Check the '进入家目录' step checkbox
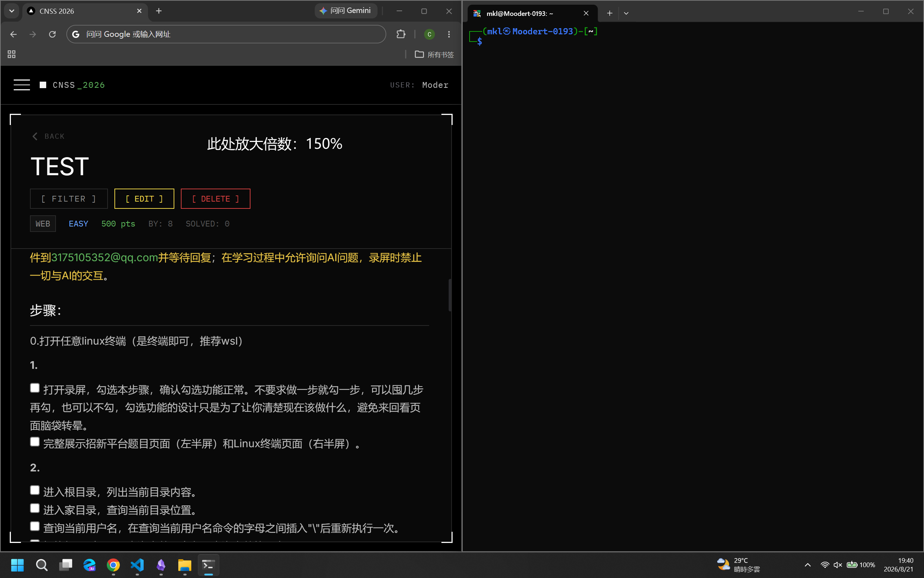This screenshot has width=924, height=578. click(35, 508)
